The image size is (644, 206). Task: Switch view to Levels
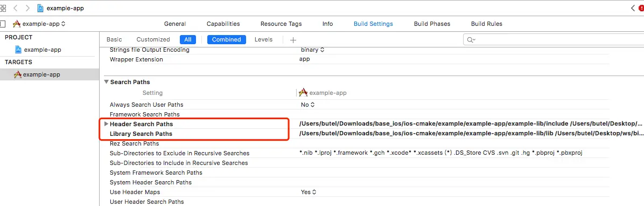tap(263, 39)
